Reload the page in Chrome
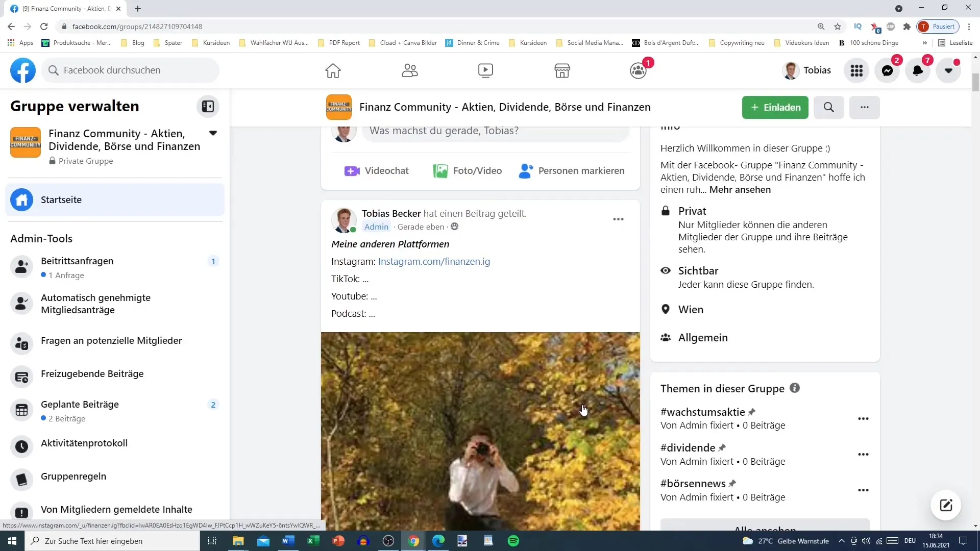The image size is (980, 551). [44, 27]
